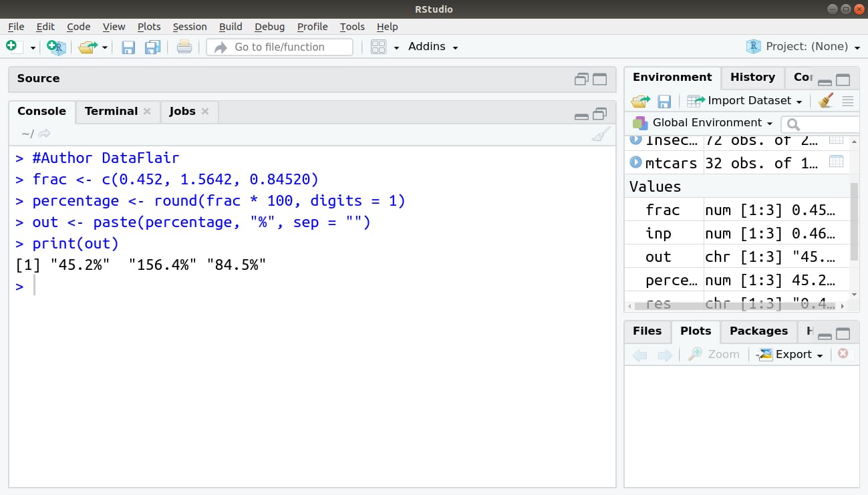The width and height of the screenshot is (868, 495).
Task: Select the frac variable row
Action: pyautogui.click(x=738, y=210)
